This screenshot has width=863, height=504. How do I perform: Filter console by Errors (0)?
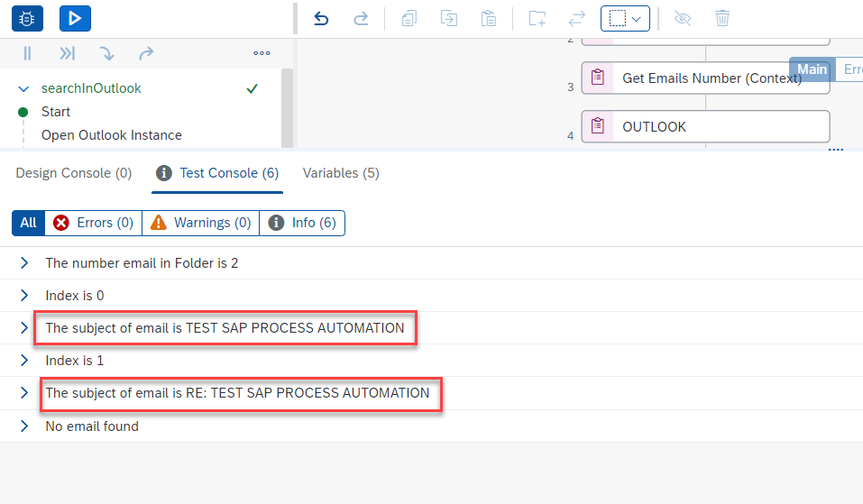(x=93, y=223)
